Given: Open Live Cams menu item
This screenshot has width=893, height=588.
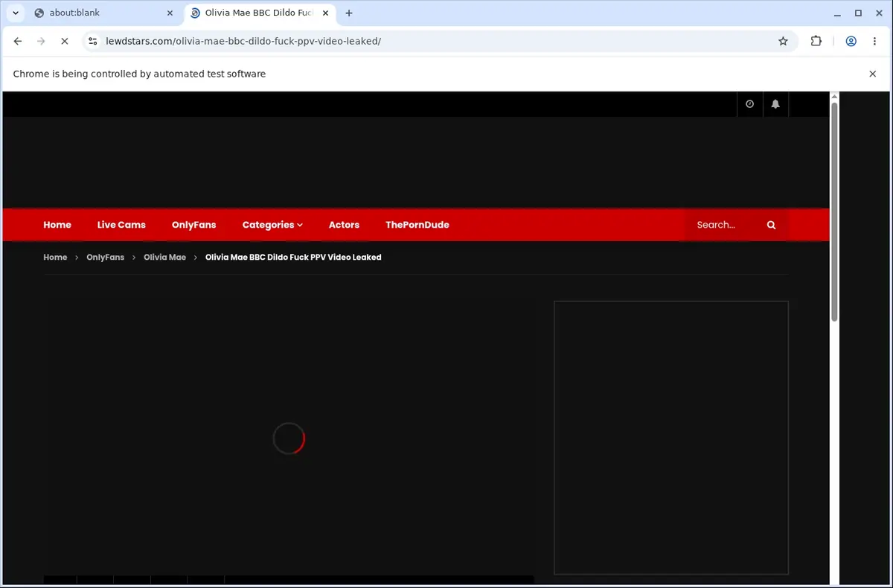Looking at the screenshot, I should (x=121, y=225).
